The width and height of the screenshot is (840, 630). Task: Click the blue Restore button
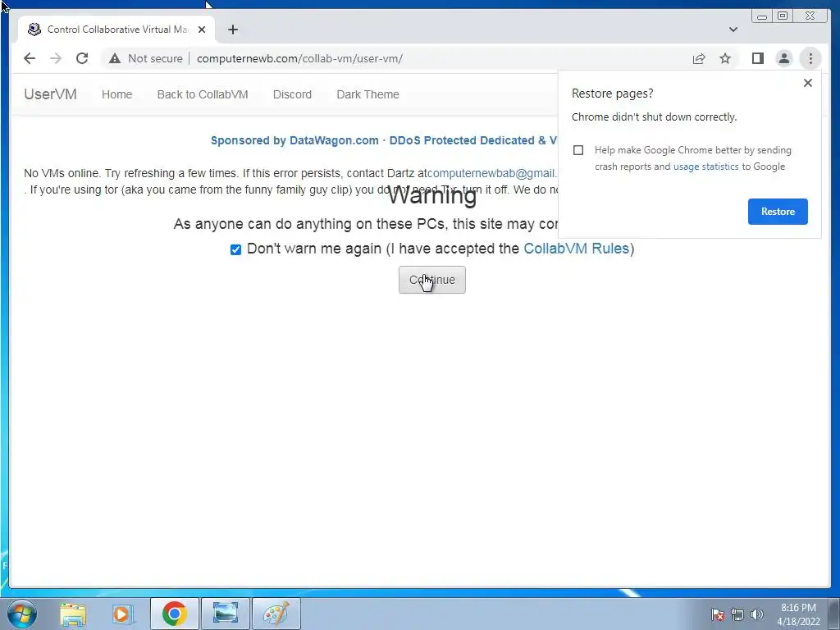pyautogui.click(x=778, y=212)
